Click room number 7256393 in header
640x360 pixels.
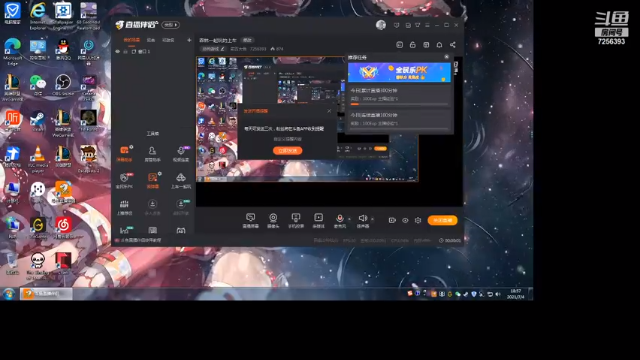click(258, 49)
